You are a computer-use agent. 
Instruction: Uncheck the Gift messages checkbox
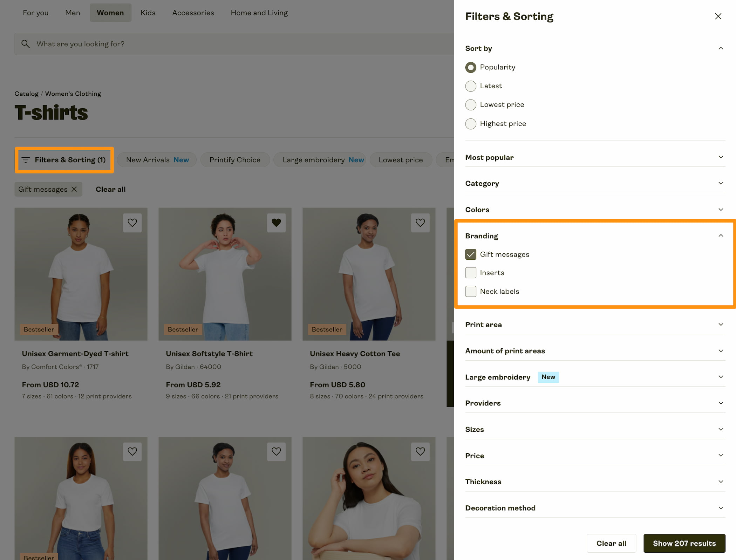pyautogui.click(x=471, y=254)
